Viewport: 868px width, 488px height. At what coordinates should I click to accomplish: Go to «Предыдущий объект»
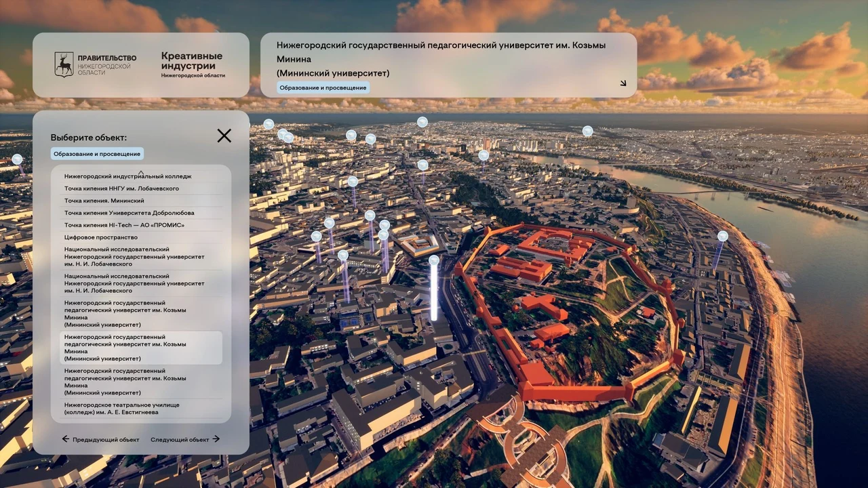point(100,439)
